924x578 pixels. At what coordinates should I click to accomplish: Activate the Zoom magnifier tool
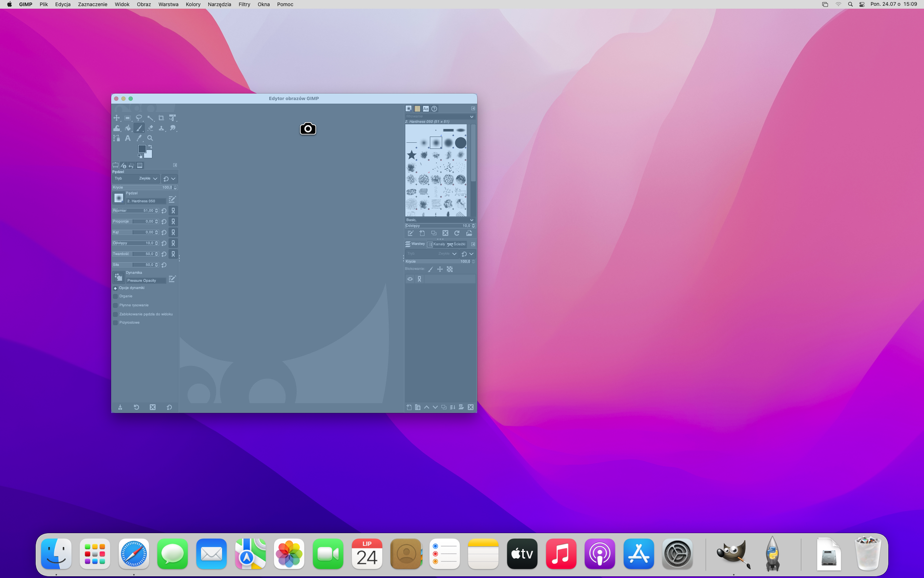click(150, 138)
